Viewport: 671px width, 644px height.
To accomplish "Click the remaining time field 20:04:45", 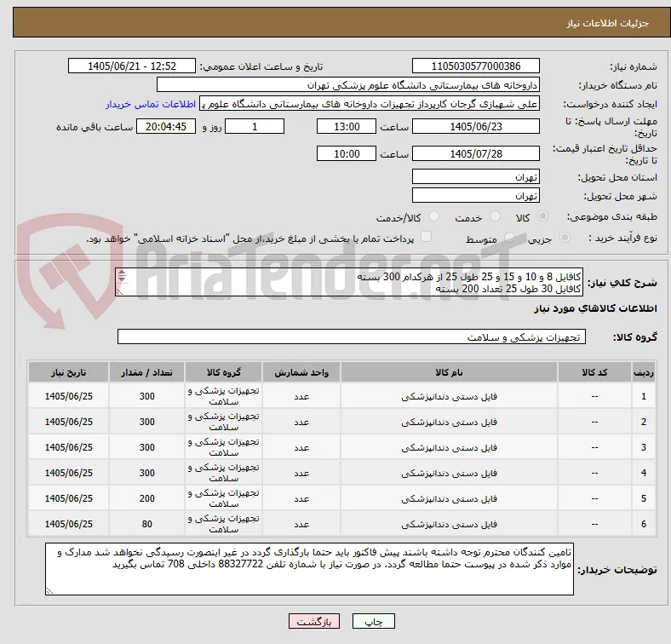I will coord(166,126).
